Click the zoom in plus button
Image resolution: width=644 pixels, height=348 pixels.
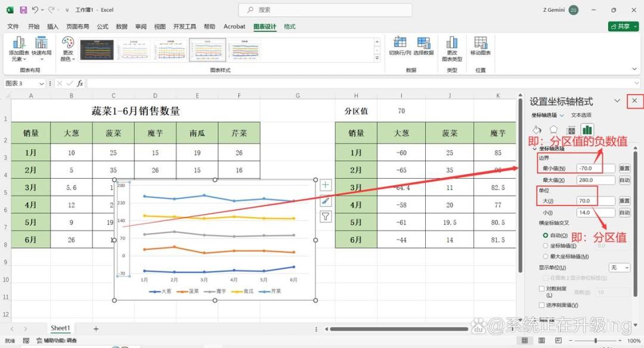pyautogui.click(x=620, y=341)
